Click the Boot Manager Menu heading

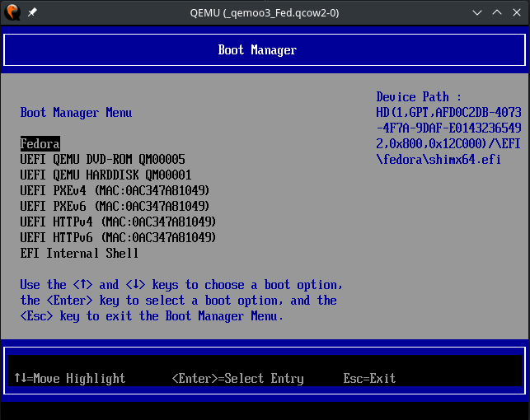pos(76,112)
